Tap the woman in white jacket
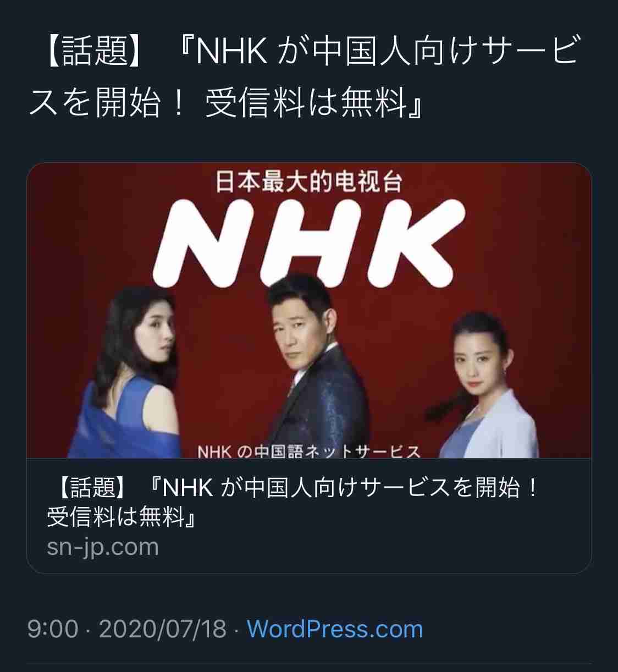618x672 pixels. [484, 385]
